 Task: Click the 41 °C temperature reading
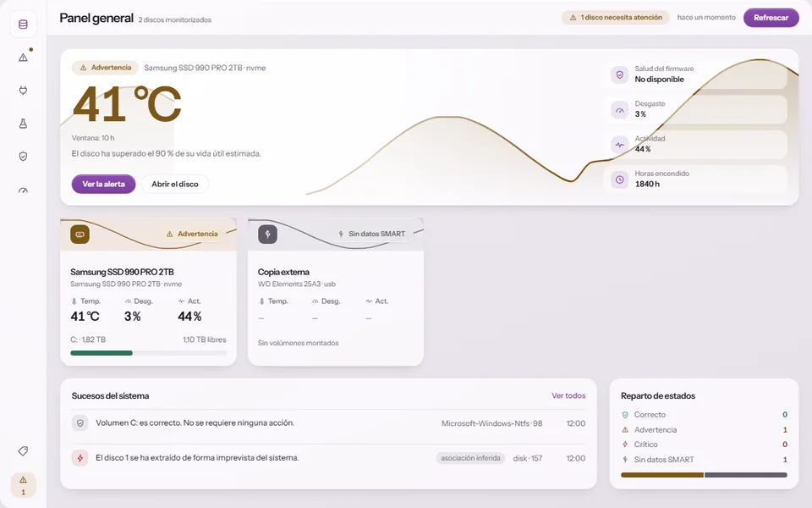tap(127, 105)
